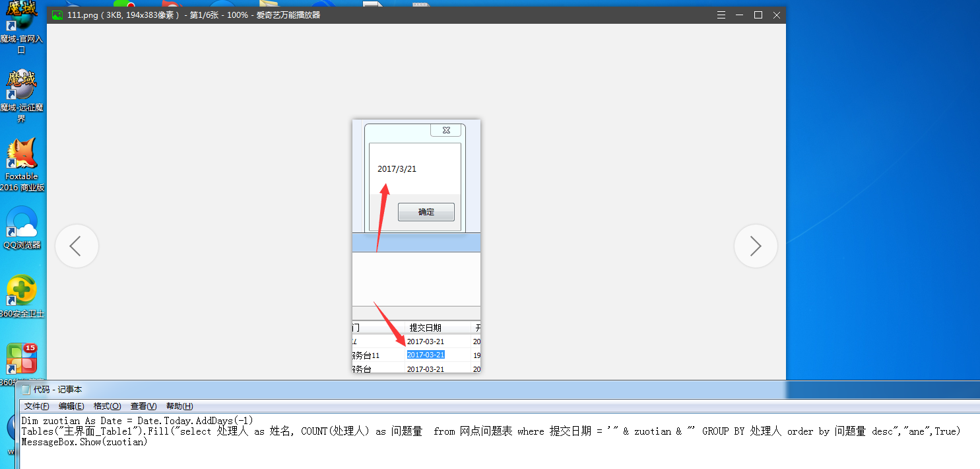Open the 查看(V) menu in Notepad

pos(143,406)
